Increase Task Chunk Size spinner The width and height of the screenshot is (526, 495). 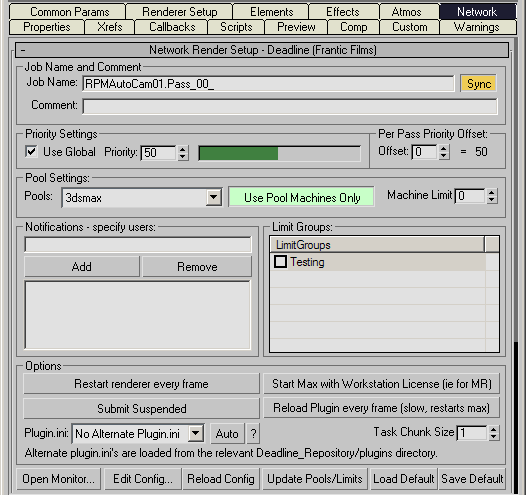(x=493, y=429)
